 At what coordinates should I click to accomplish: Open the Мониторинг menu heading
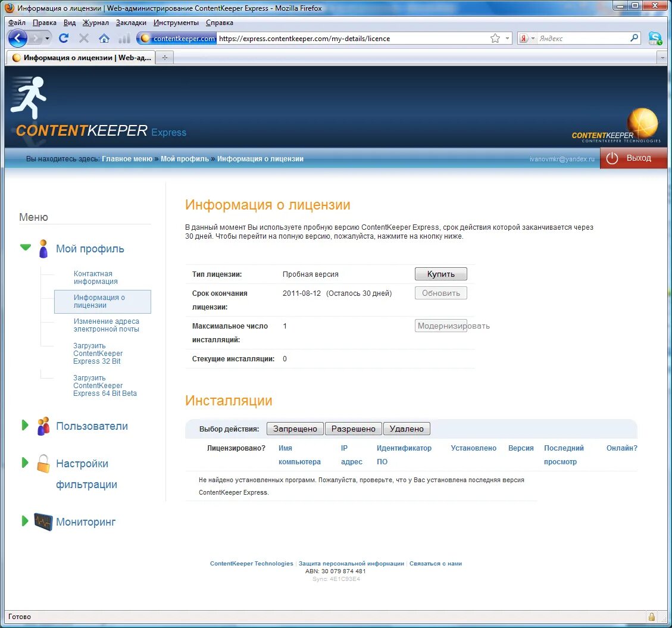coord(86,521)
